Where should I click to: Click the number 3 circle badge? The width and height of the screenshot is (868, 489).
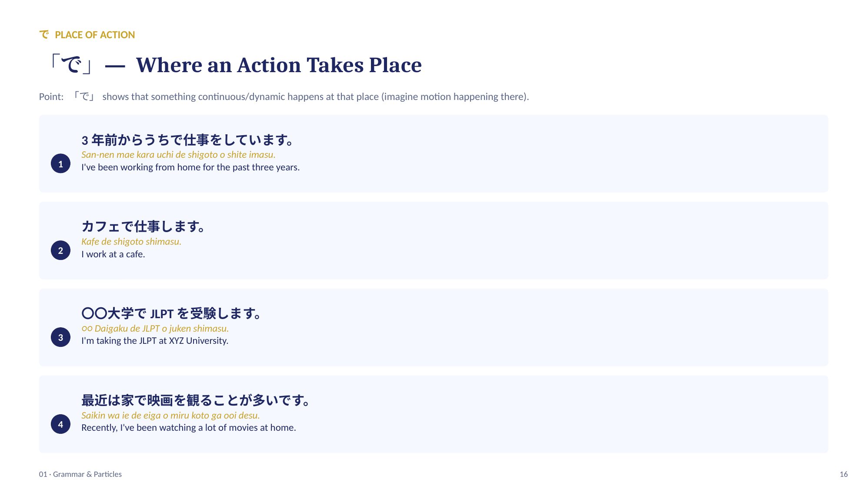pyautogui.click(x=60, y=337)
